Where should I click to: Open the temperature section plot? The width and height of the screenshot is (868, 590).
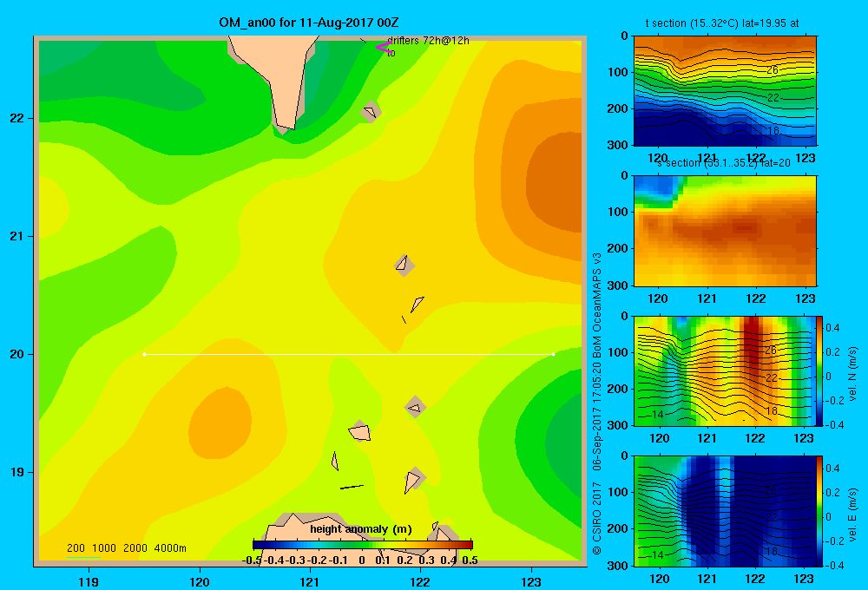point(725,91)
